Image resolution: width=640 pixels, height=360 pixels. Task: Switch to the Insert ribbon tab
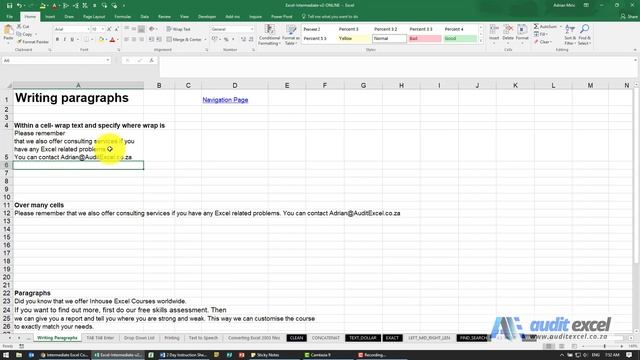pos(50,17)
